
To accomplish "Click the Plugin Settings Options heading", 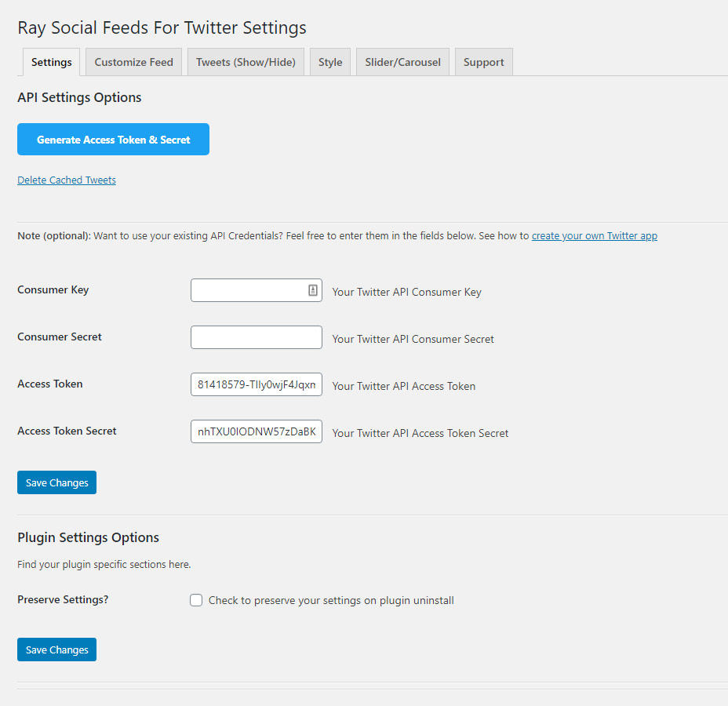I will coord(88,537).
